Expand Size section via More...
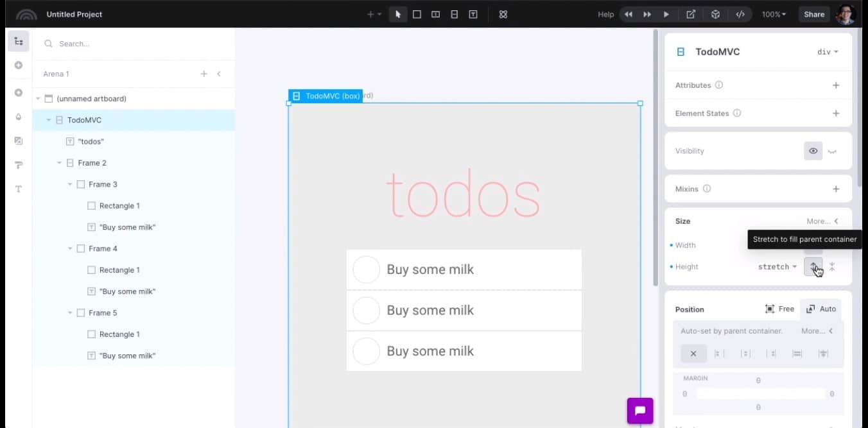868x428 pixels. point(822,221)
